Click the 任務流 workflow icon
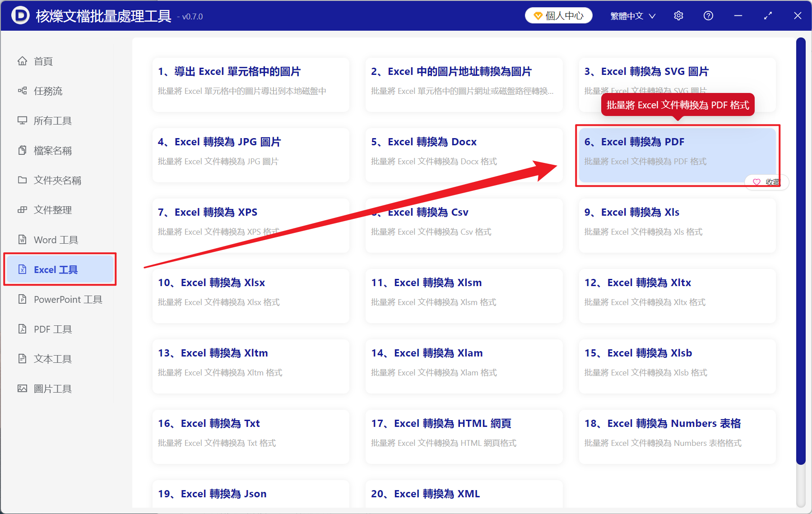The image size is (812, 514). tap(22, 91)
